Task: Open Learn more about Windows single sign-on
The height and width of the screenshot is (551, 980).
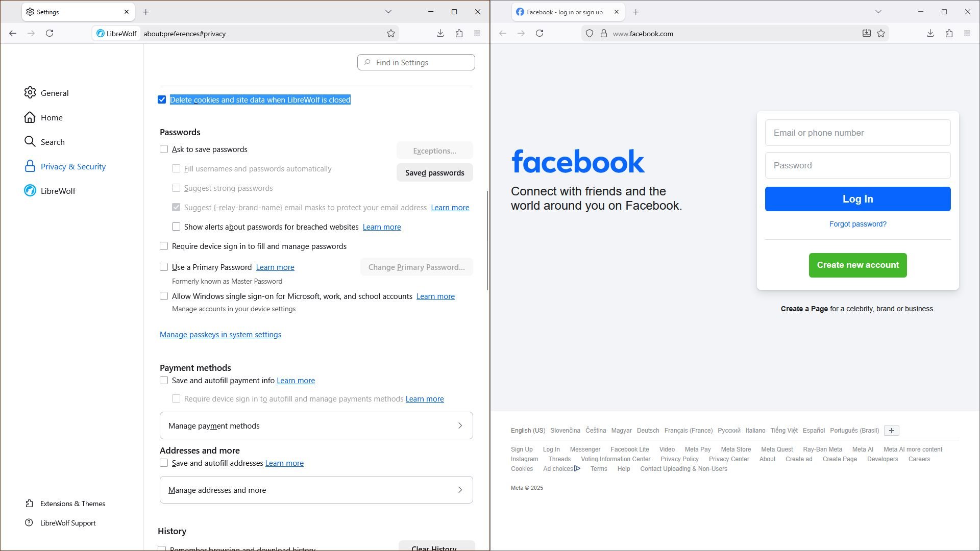Action: (435, 296)
